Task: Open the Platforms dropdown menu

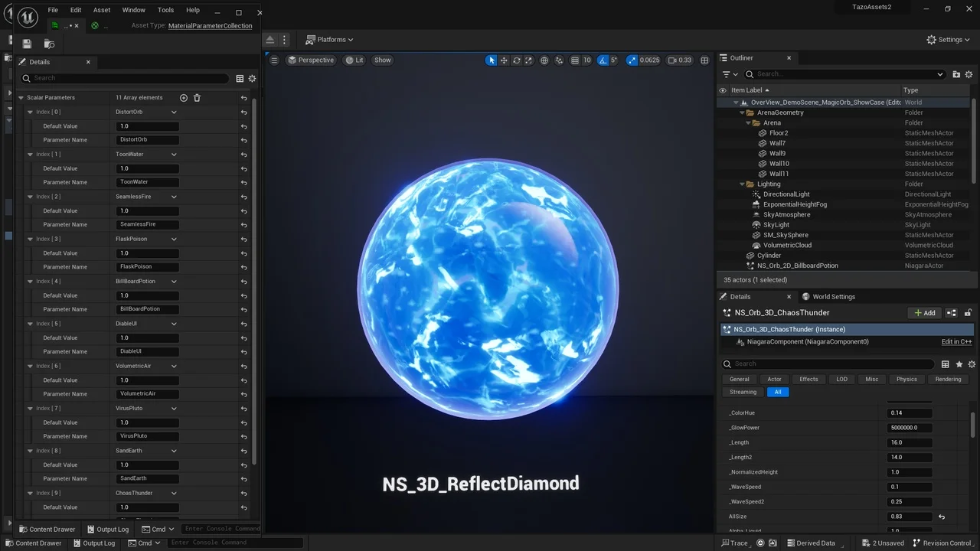Action: (x=329, y=40)
